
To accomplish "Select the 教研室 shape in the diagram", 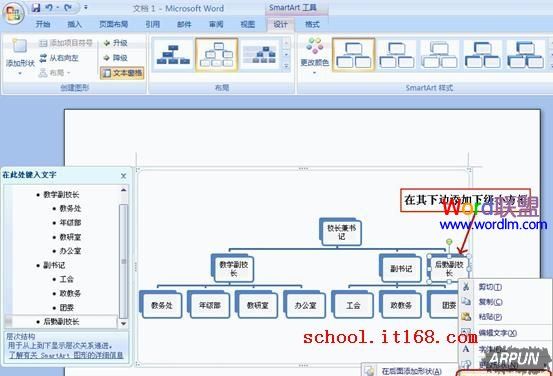I will click(x=257, y=305).
